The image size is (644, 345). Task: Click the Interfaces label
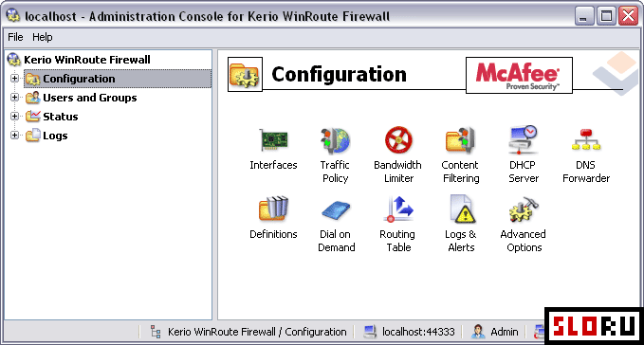(273, 165)
